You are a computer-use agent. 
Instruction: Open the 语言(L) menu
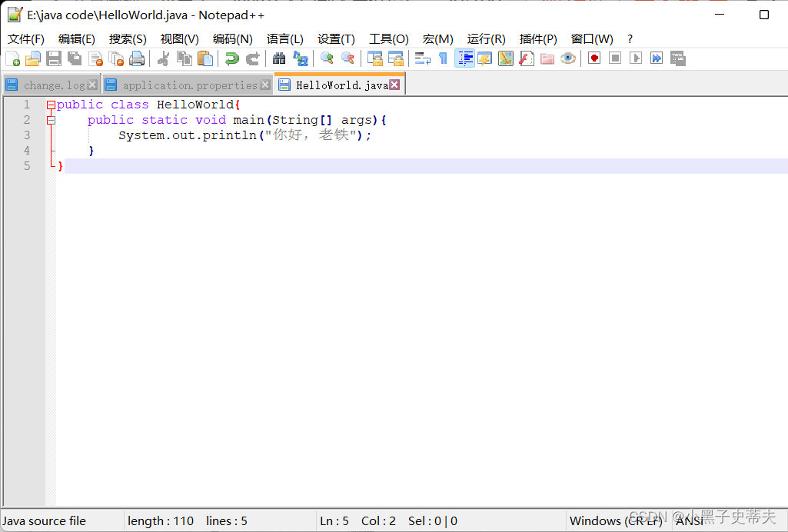pos(285,39)
